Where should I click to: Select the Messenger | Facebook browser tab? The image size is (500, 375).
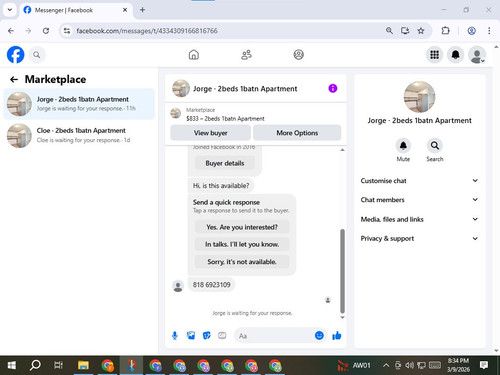[x=76, y=10]
